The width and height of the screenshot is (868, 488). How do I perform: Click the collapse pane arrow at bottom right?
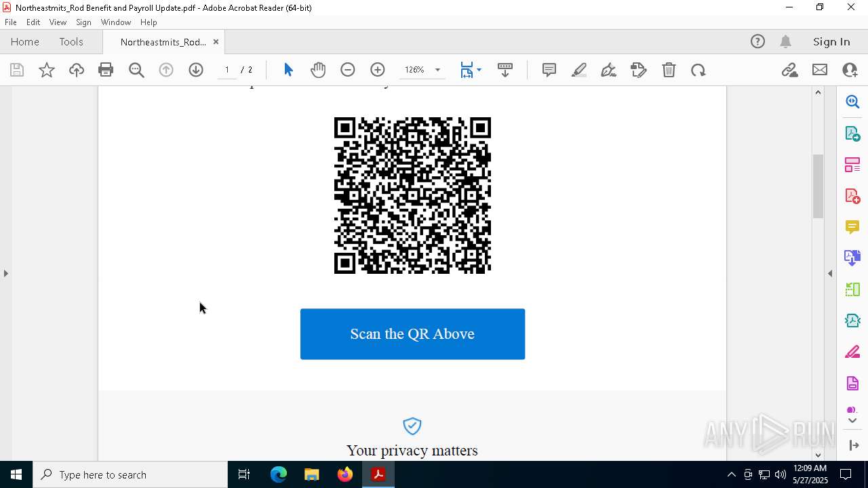tap(854, 445)
